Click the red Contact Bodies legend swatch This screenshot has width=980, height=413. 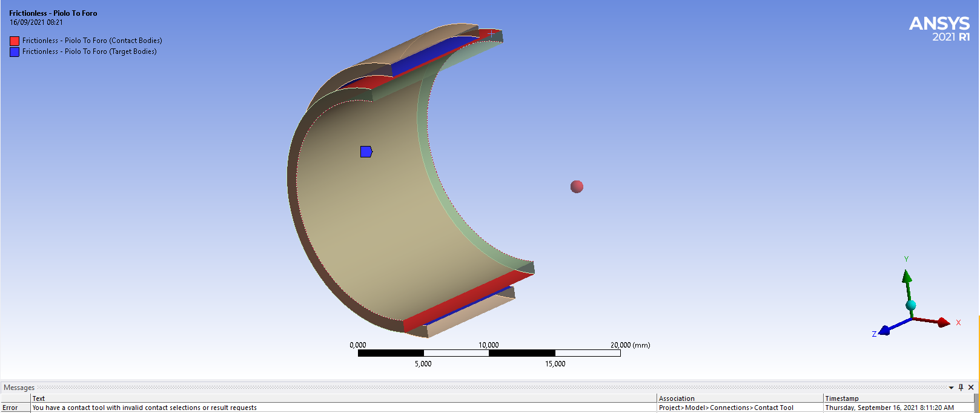pyautogui.click(x=15, y=41)
